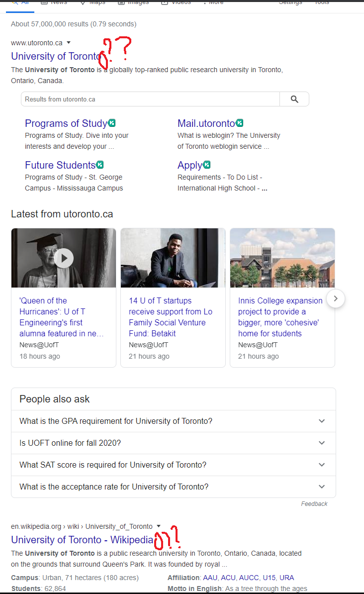Click green badge icon beside Programs of Study

coord(112,123)
